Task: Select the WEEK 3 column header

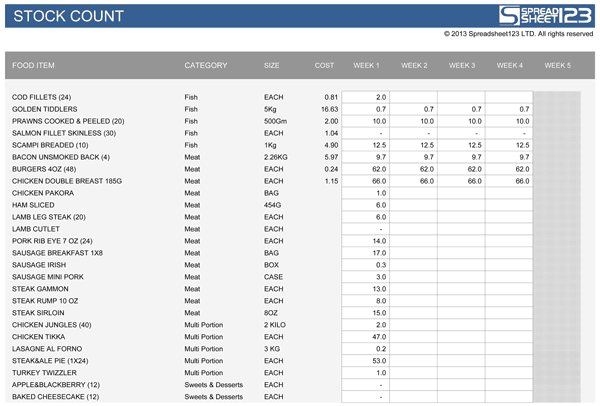Action: tap(462, 65)
